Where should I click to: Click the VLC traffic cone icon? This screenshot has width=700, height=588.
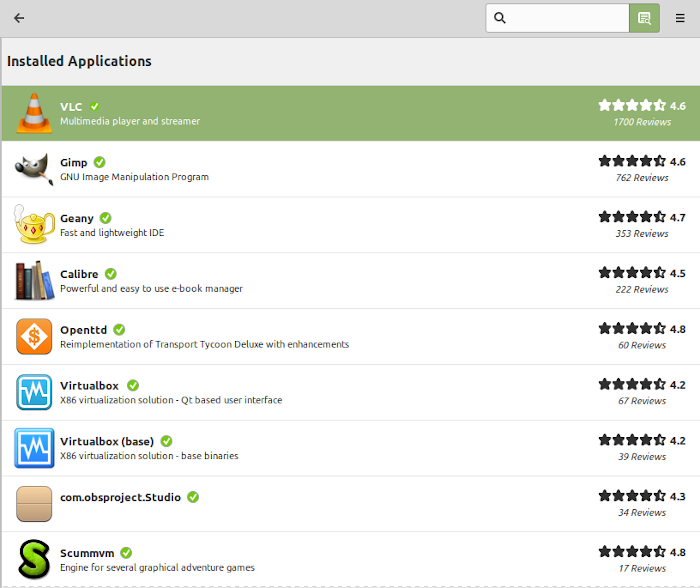[33, 113]
